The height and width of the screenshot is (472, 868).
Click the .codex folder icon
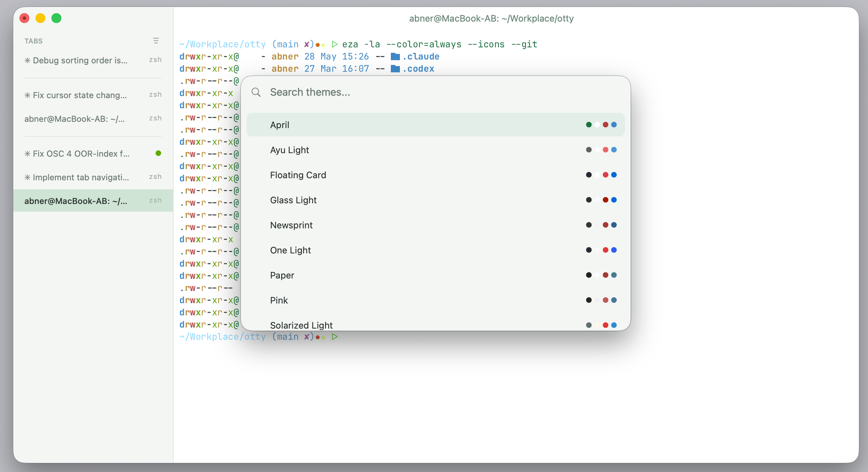click(x=395, y=68)
